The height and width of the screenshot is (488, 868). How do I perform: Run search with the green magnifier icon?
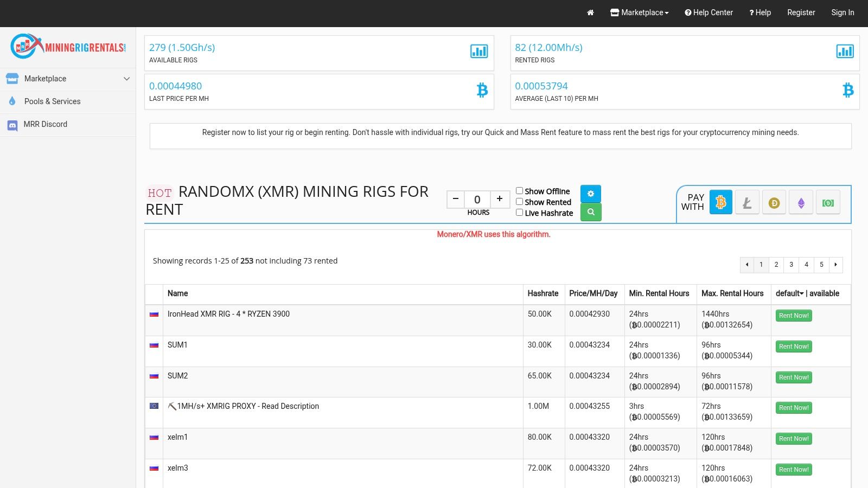(591, 212)
